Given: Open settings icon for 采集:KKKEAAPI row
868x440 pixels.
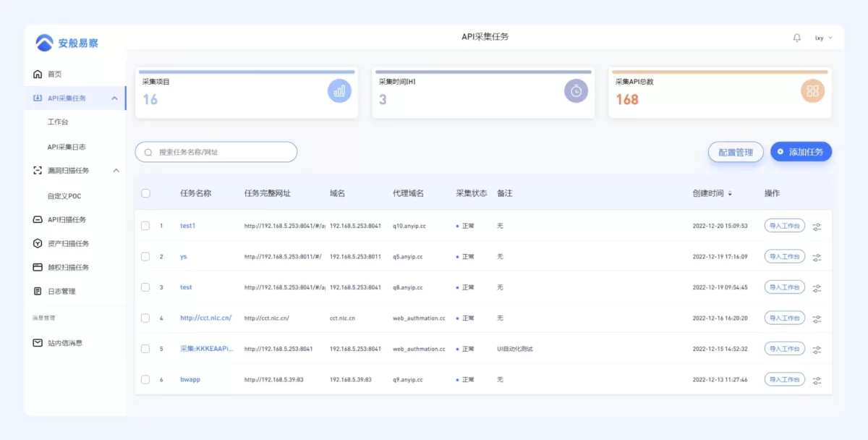Looking at the screenshot, I should (817, 350).
